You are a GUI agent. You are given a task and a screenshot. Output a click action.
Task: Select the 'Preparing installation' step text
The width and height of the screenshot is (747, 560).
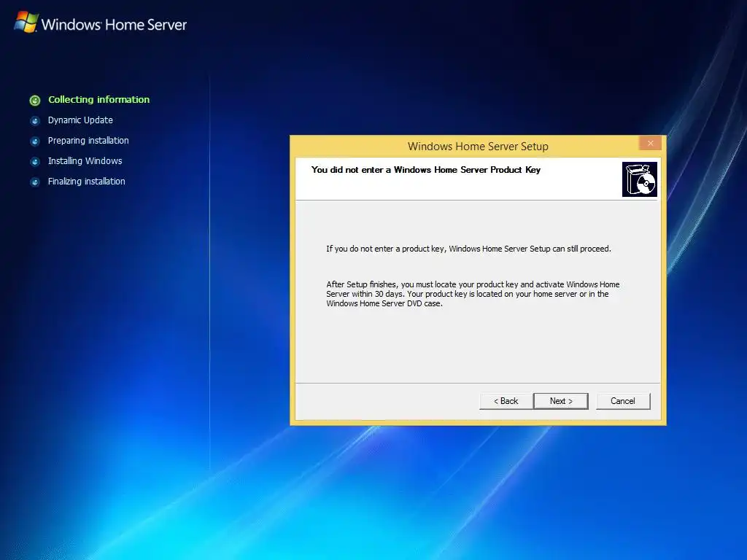tap(88, 141)
